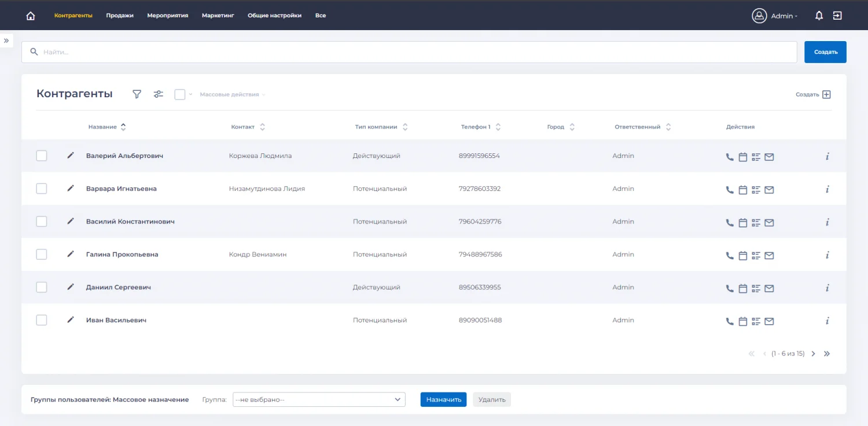Screen dimensions: 868x426
Task: Open column settings sliders icon
Action: [159, 94]
